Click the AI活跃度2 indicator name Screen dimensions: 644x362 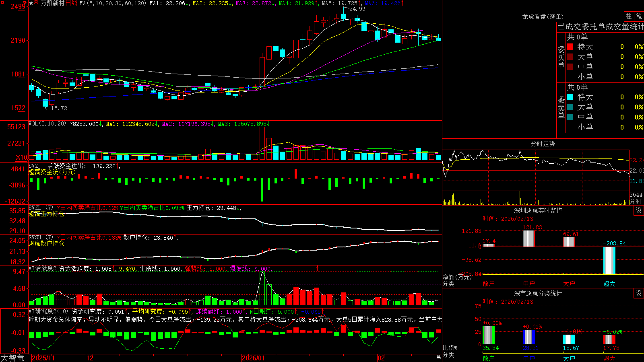[43, 268]
